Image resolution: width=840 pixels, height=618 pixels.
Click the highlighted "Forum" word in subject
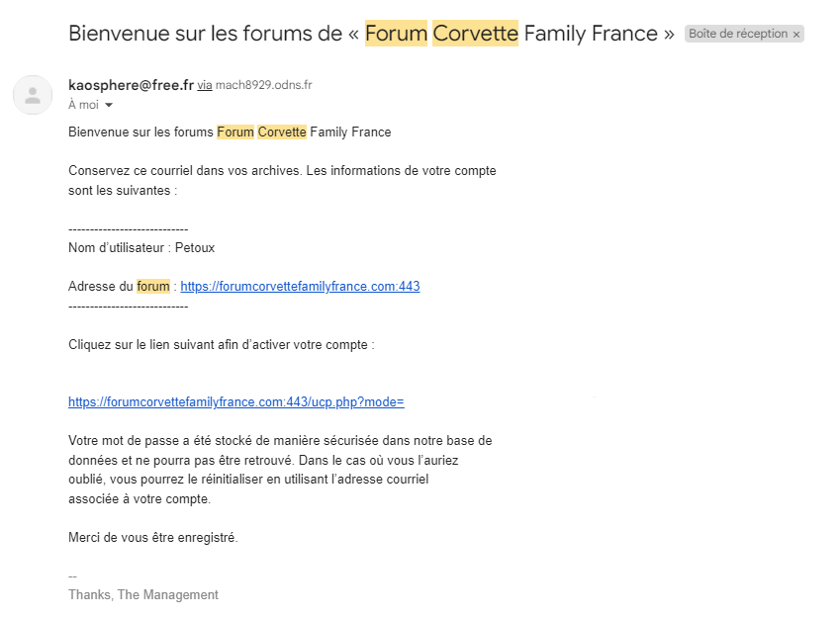(x=396, y=33)
